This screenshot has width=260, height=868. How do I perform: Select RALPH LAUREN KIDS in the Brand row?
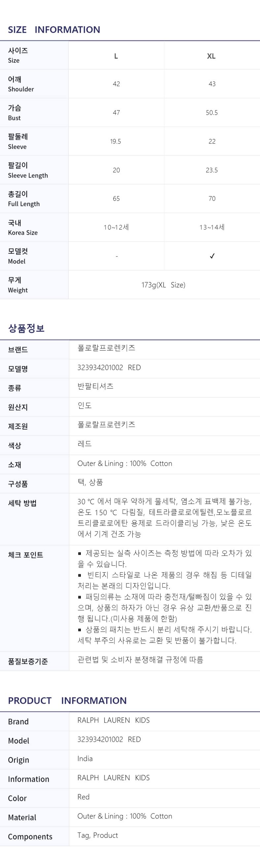point(114,720)
